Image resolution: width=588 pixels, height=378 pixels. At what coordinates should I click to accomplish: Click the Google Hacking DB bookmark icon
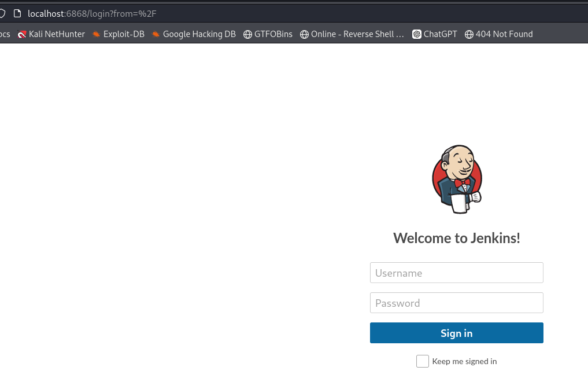click(x=156, y=34)
